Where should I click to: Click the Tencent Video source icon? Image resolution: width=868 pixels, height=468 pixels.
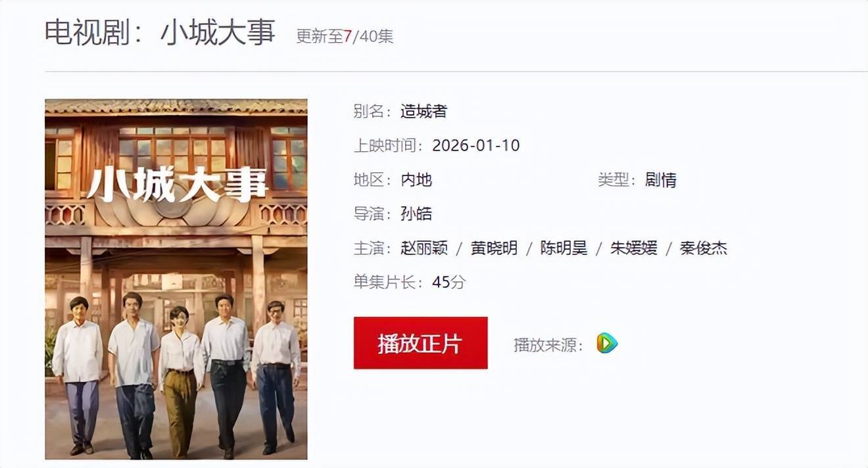tap(607, 342)
